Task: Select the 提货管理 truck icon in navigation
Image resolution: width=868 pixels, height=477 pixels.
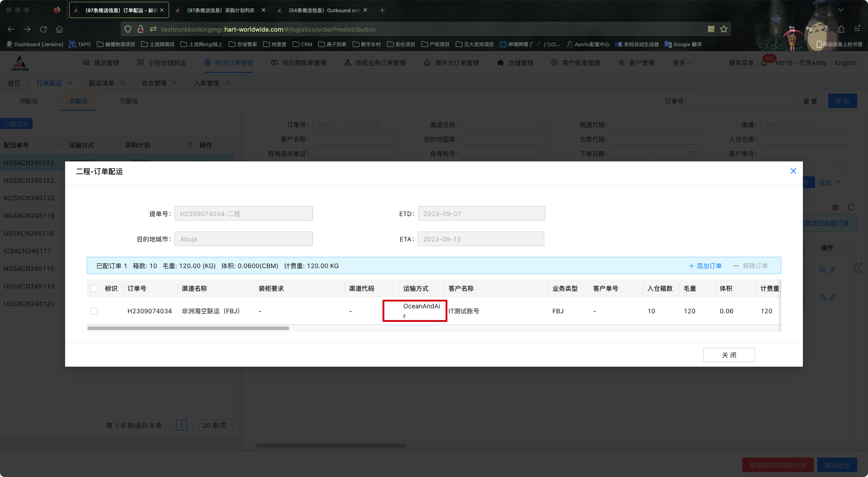Action: (86, 62)
